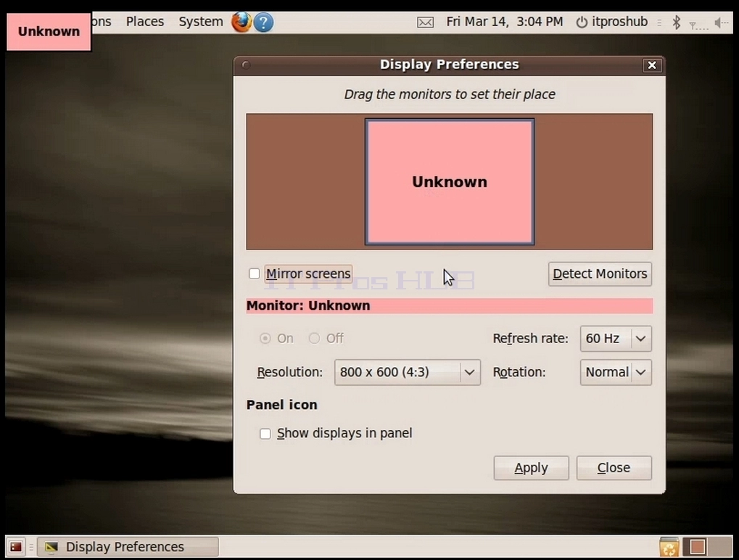Click the power icon beside itproshub
The height and width of the screenshot is (560, 739).
coord(582,22)
